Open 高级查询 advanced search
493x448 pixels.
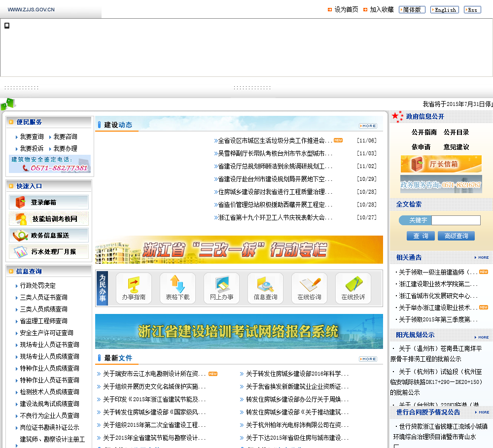[456, 236]
